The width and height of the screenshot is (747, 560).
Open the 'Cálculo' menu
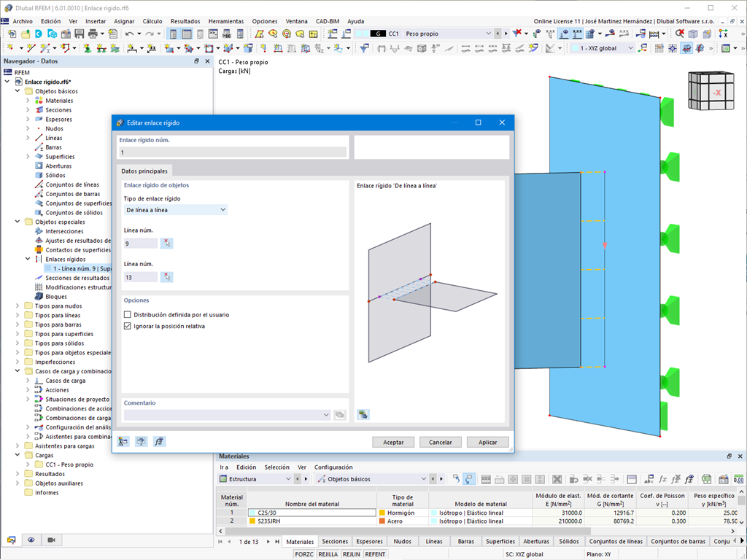click(x=152, y=21)
